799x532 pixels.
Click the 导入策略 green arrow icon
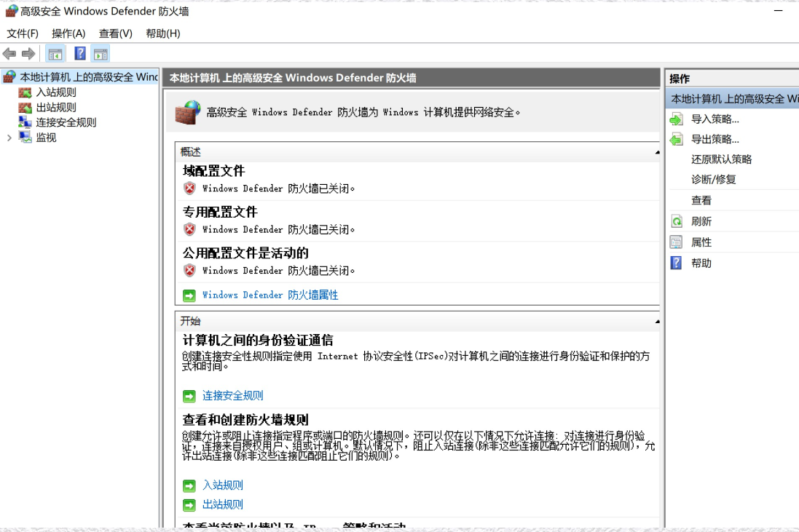tap(676, 119)
